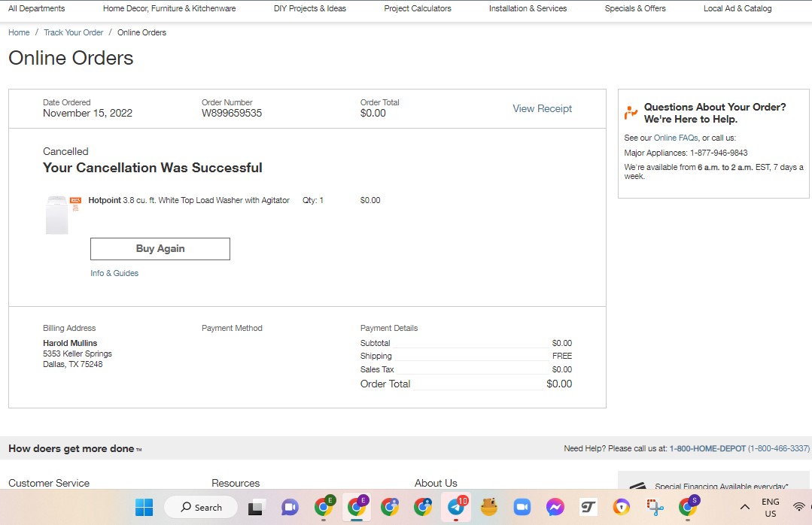Open the purple video chat taskbar icon
The image size is (812, 525).
pos(290,508)
